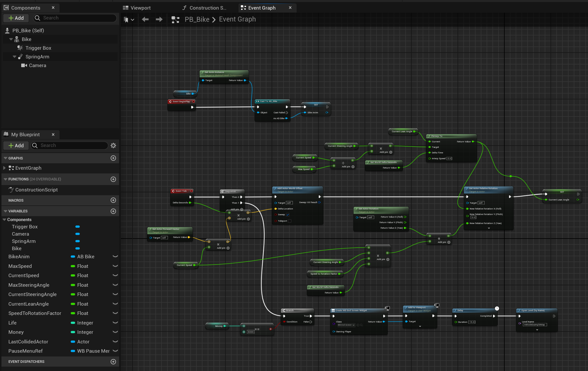Click the bookmarks icon in graph toolbar
The height and width of the screenshot is (371, 588).
pos(126,19)
